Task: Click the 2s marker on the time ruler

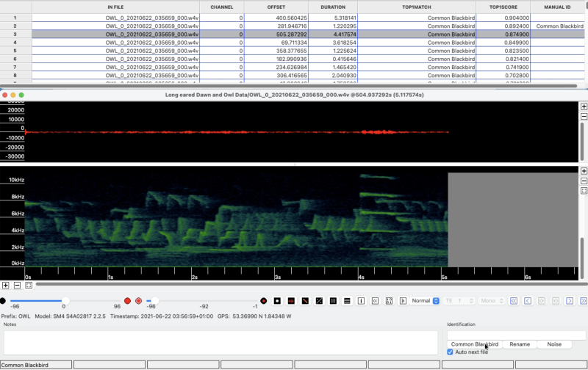Action: coord(194,277)
